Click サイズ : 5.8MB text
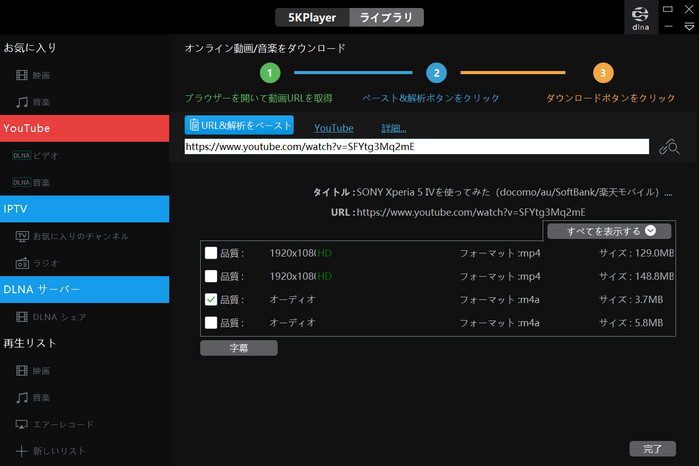Screen dimensions: 699x466 click(x=631, y=323)
